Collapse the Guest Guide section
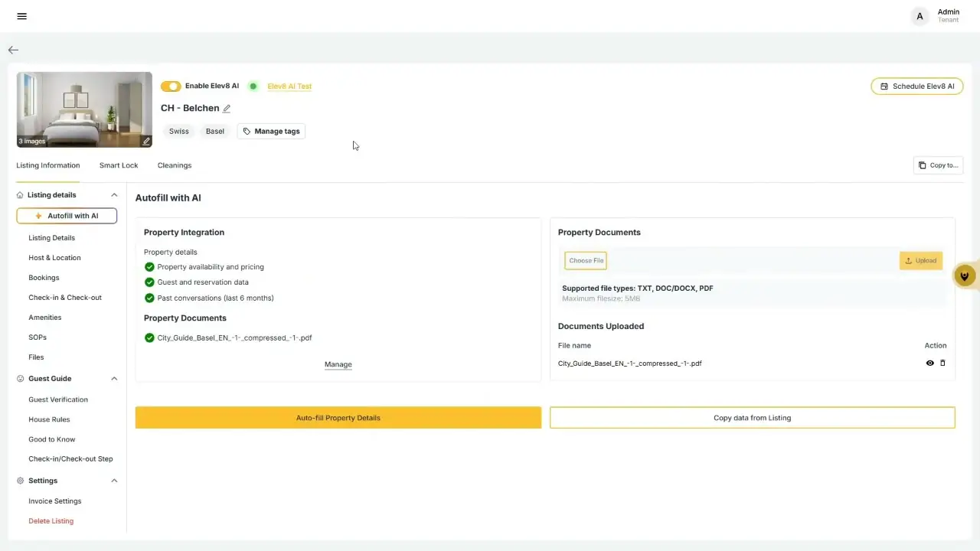This screenshot has height=551, width=980. (x=114, y=379)
